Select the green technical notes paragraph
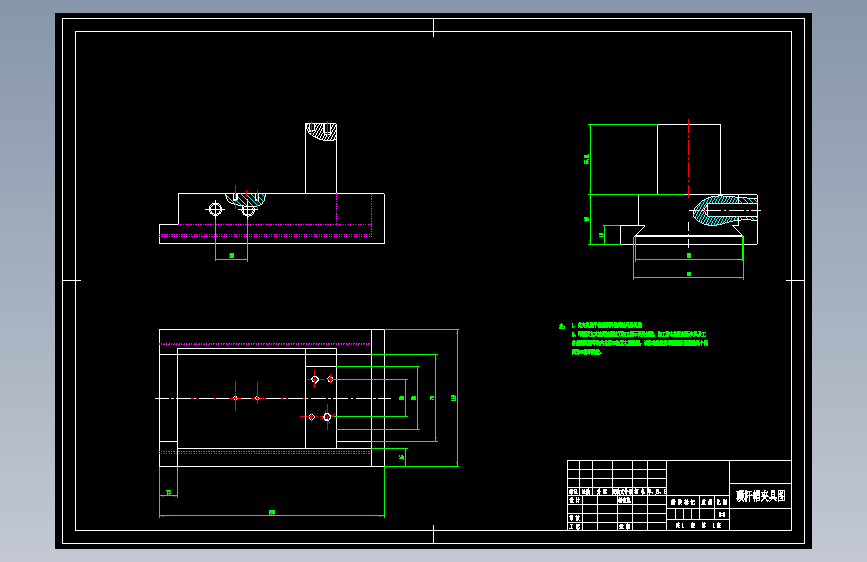 (634, 339)
